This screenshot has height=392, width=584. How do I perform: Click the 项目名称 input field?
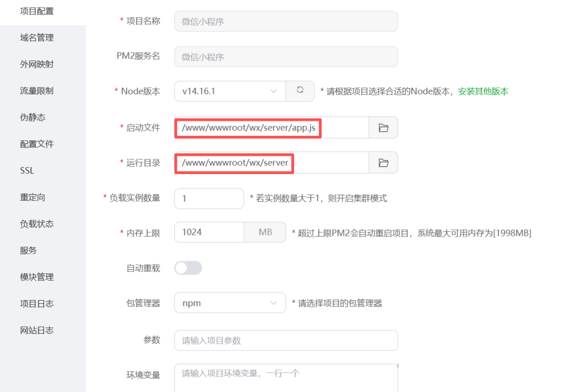(x=286, y=21)
